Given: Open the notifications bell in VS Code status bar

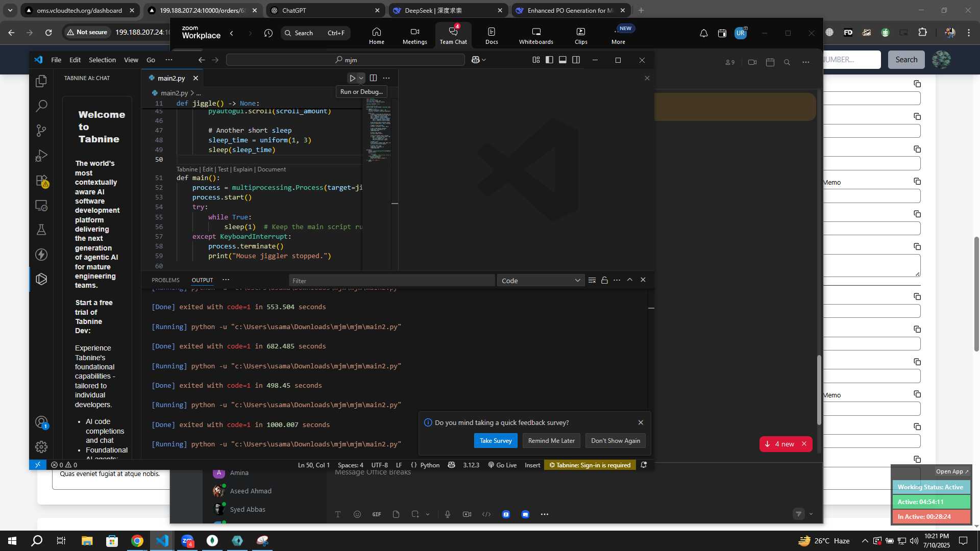Looking at the screenshot, I should pyautogui.click(x=644, y=465).
